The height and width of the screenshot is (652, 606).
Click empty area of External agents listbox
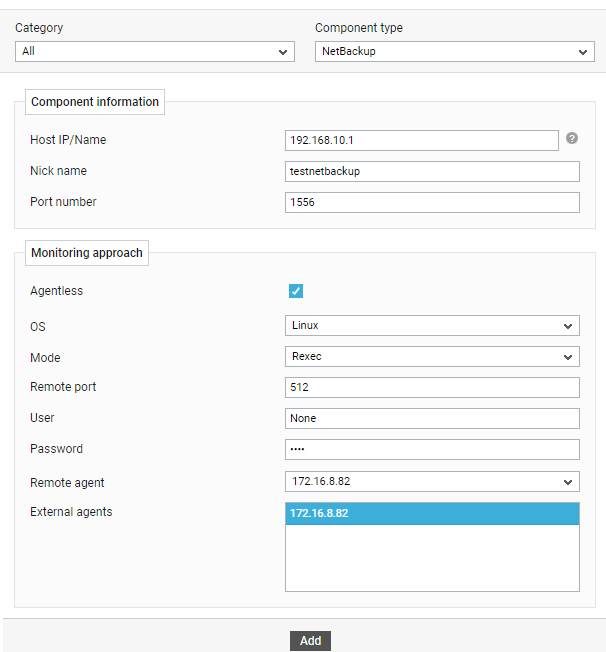(432, 557)
